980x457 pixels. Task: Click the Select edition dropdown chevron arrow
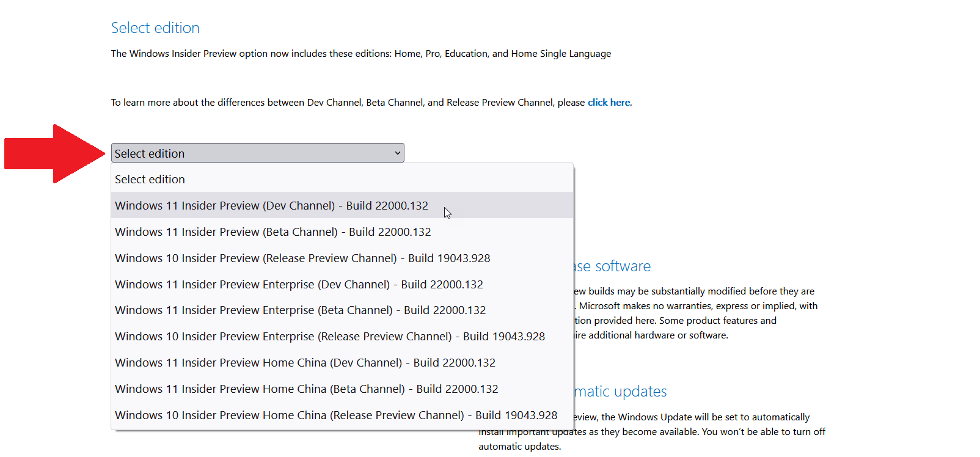point(398,153)
